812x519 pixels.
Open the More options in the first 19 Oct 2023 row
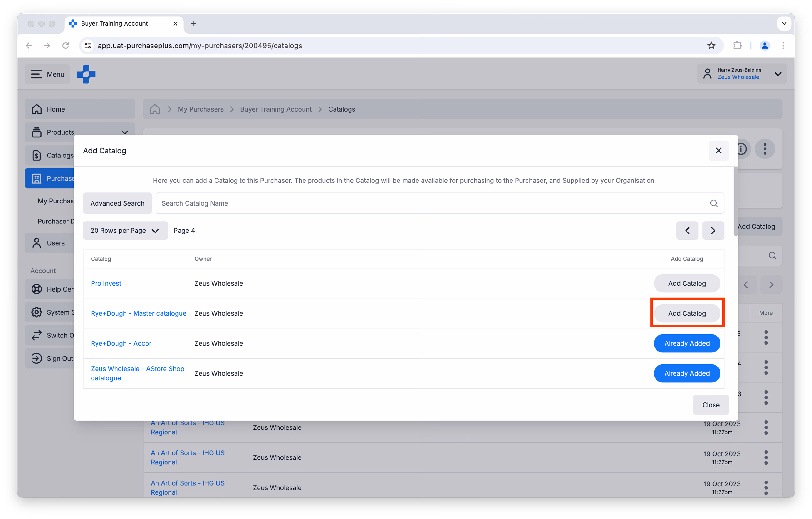coord(766,427)
